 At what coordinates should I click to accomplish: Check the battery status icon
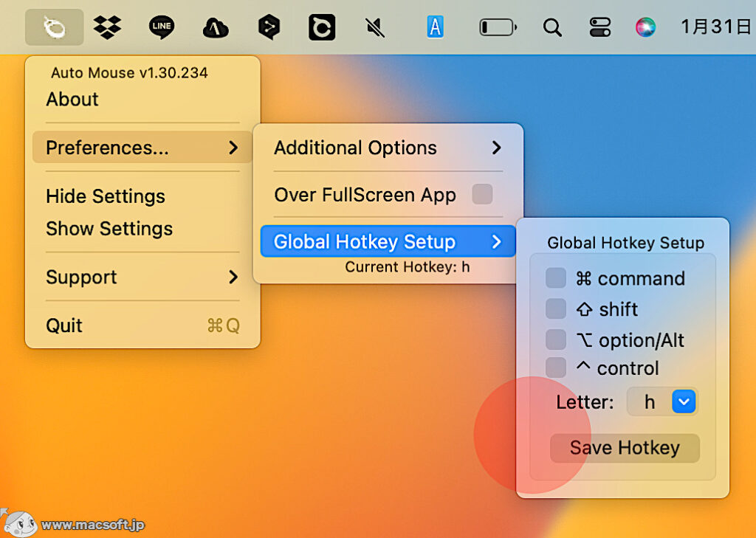pos(496,26)
